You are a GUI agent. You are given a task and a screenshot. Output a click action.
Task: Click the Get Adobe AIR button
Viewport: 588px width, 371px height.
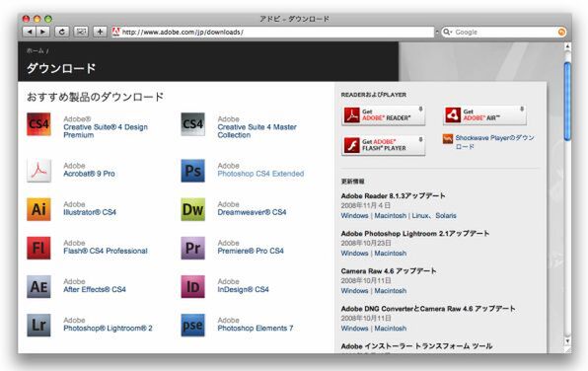(x=484, y=115)
